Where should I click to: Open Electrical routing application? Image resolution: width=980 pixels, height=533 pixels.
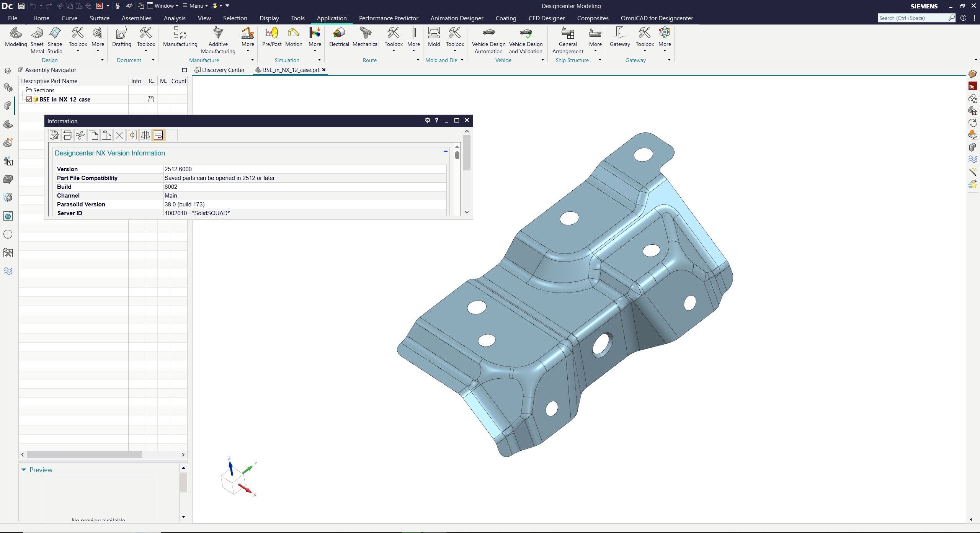point(339,37)
